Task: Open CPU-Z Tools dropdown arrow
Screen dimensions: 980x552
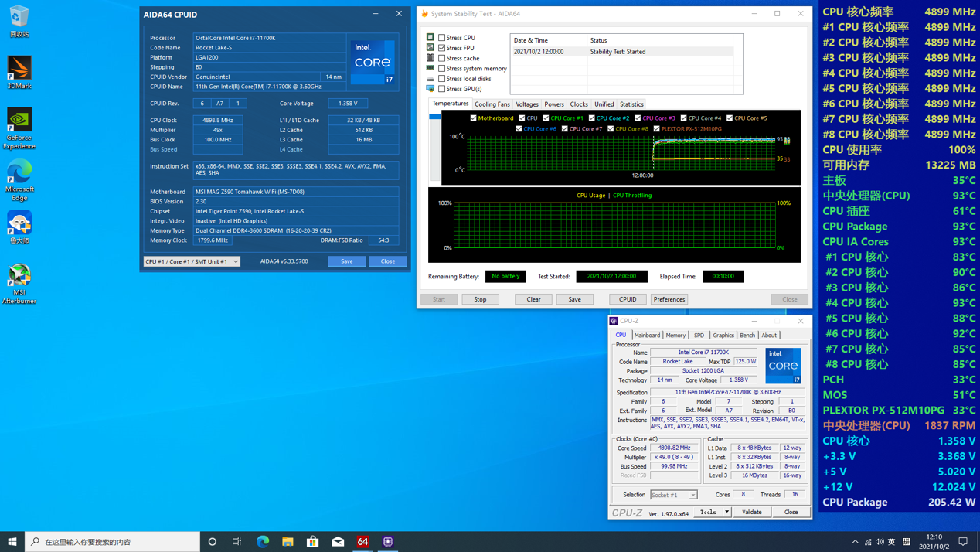Action: (727, 512)
